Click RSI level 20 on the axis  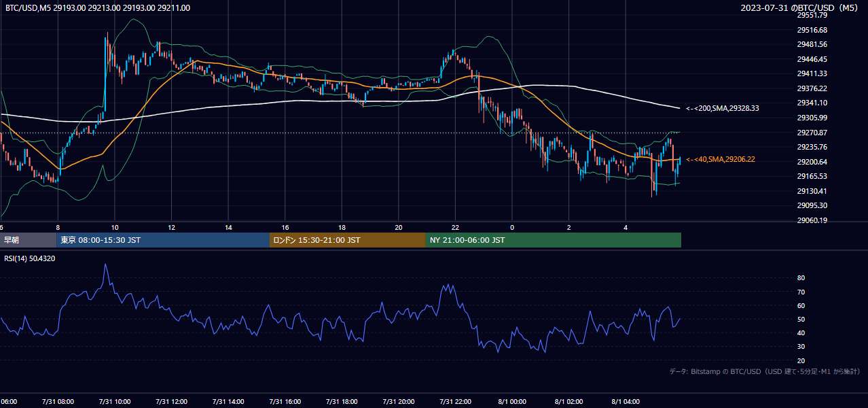(801, 360)
